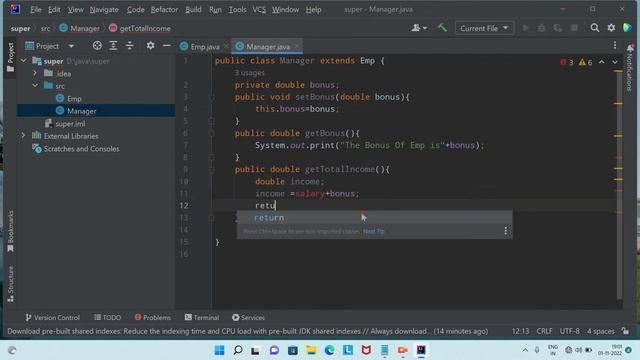Hide the Project panel with minus icon
640x360 pixels.
click(x=167, y=46)
